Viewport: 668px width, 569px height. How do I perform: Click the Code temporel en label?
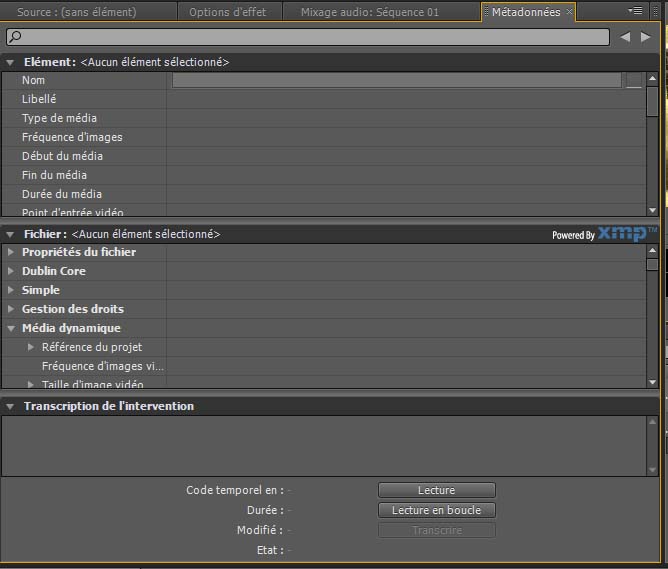(x=235, y=490)
